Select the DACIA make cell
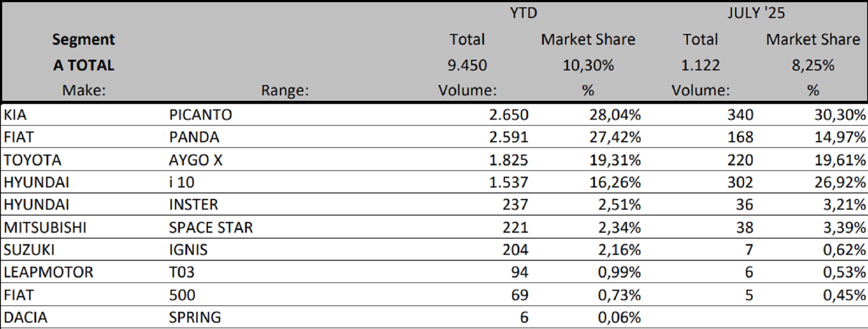The image size is (868, 329). point(25,317)
